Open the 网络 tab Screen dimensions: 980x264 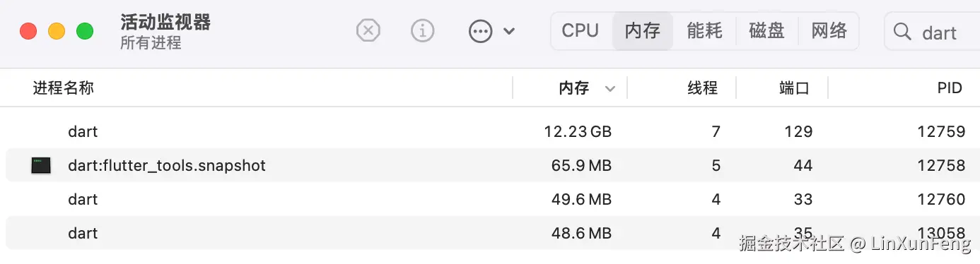click(829, 30)
